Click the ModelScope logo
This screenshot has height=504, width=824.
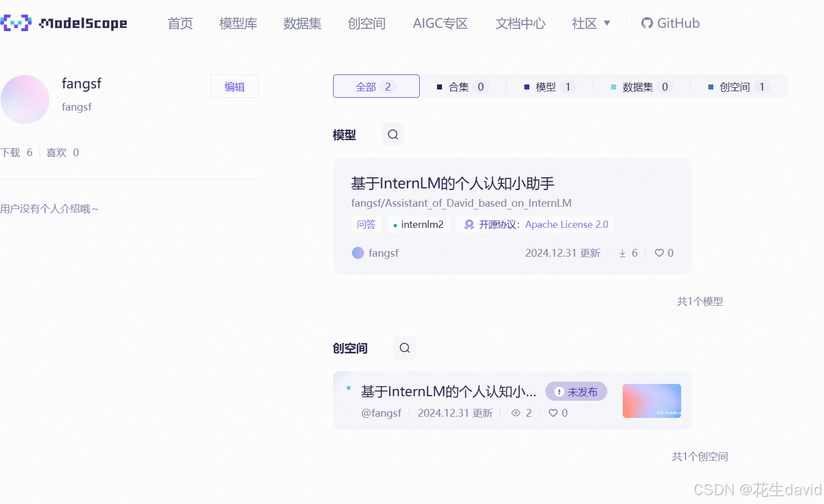point(64,23)
